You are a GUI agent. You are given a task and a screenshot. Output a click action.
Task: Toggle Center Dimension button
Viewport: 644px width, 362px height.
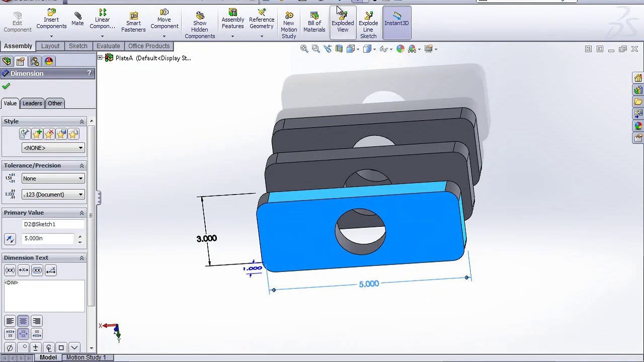click(x=24, y=270)
